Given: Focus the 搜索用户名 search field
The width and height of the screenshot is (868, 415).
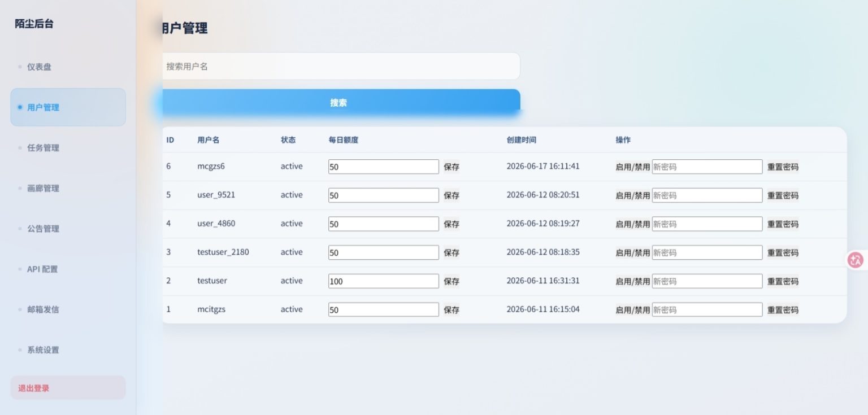Looking at the screenshot, I should [341, 66].
